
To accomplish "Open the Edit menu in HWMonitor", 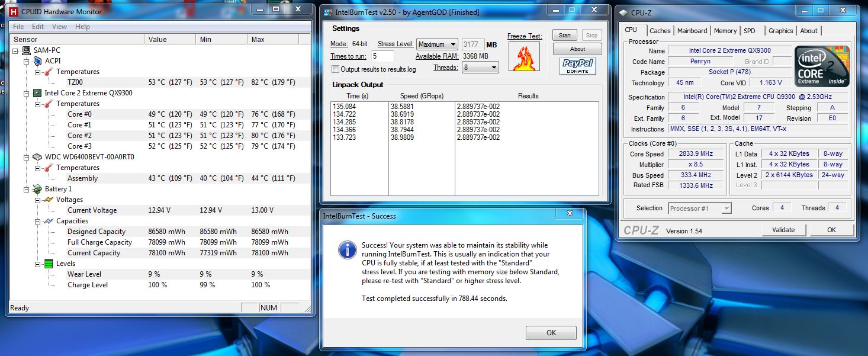I will 38,27.
